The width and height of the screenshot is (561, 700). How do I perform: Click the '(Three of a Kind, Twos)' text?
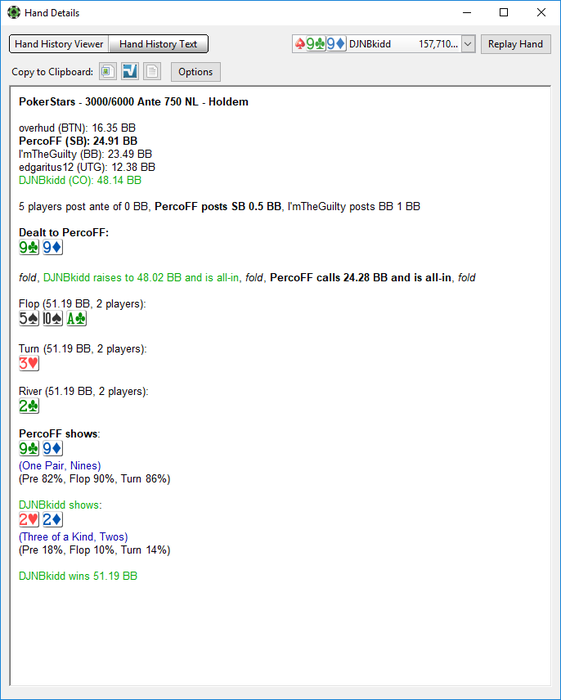coord(73,537)
